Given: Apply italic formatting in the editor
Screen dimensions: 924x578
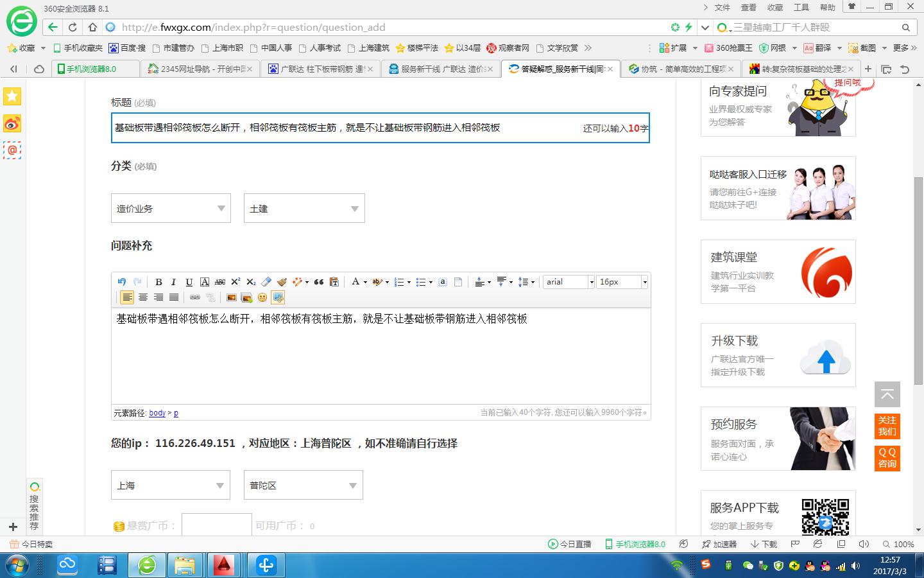Looking at the screenshot, I should coord(173,282).
